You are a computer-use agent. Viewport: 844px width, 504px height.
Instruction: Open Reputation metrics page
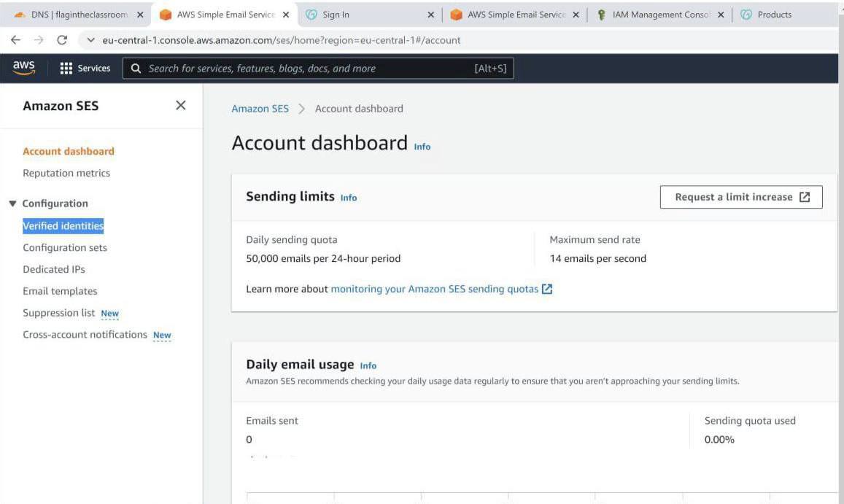(66, 173)
